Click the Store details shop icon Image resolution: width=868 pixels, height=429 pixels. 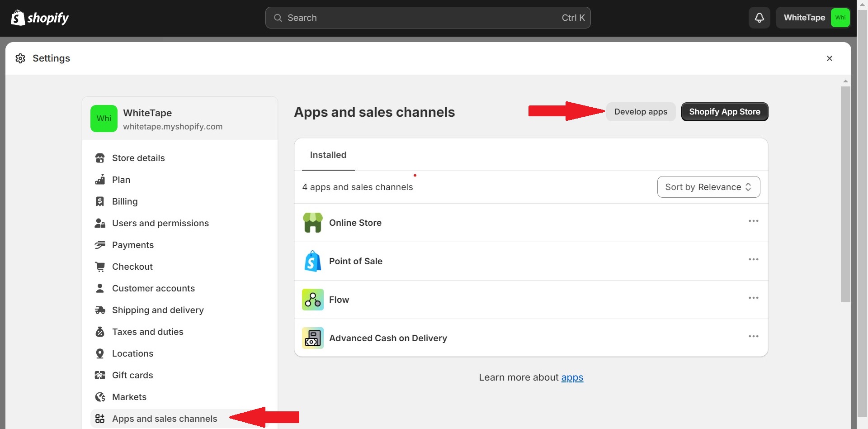point(100,158)
